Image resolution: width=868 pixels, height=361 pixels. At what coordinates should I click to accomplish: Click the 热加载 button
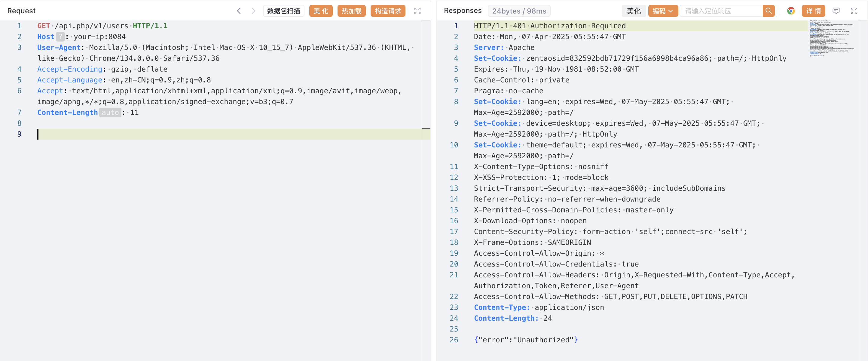point(351,11)
